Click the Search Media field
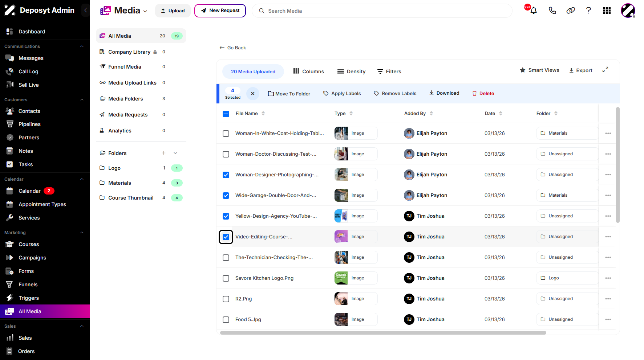 (382, 11)
